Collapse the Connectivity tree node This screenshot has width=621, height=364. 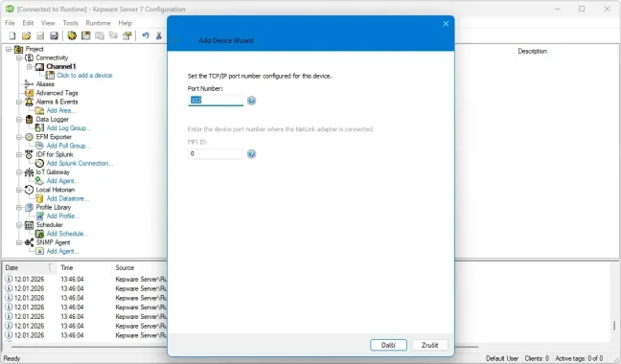18,57
